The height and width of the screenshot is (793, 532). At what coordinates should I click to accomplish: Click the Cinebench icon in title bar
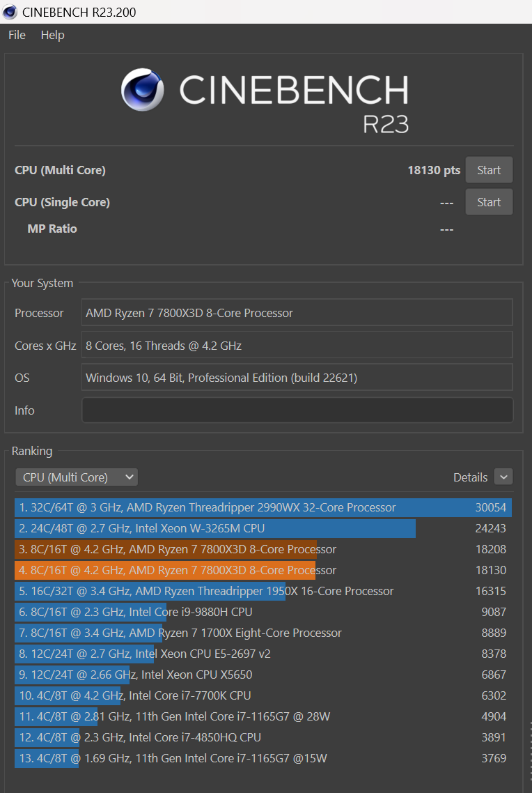coord(10,12)
